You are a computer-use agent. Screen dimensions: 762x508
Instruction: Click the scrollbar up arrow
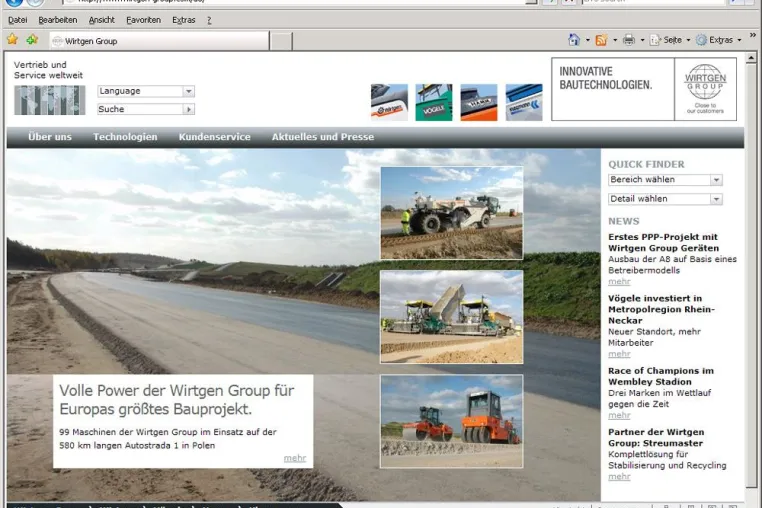(x=751, y=58)
